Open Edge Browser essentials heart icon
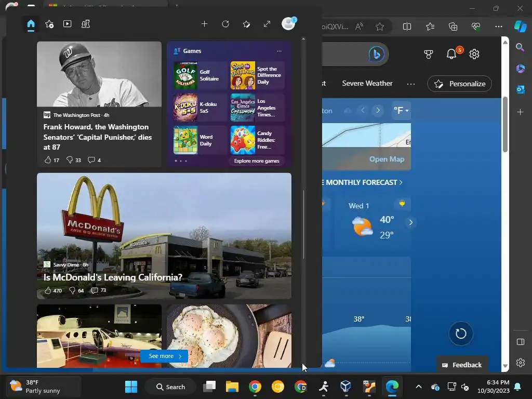Image resolution: width=532 pixels, height=399 pixels. point(476,26)
